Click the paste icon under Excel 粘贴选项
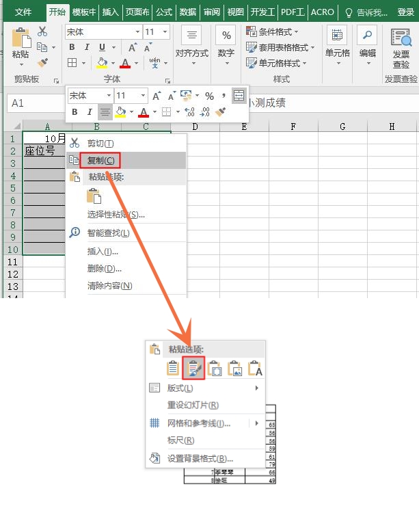The width and height of the screenshot is (419, 532). (94, 196)
